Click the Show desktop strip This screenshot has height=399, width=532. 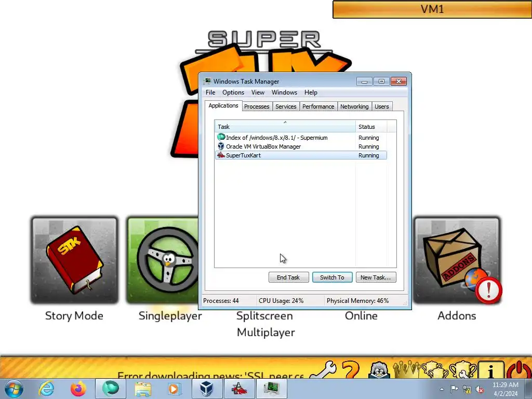coord(529,389)
